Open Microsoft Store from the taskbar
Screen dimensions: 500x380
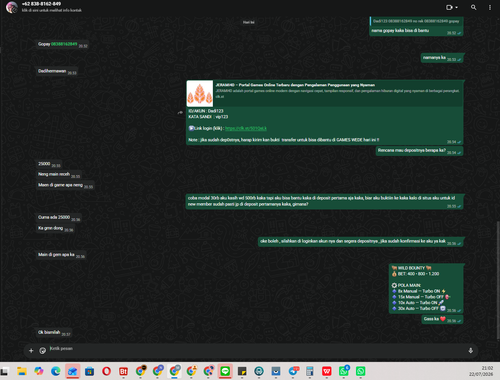(x=89, y=371)
